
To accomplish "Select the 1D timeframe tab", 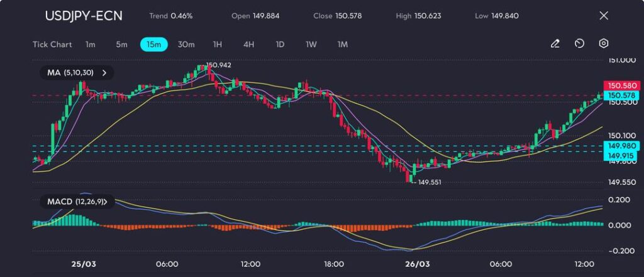I will (280, 45).
